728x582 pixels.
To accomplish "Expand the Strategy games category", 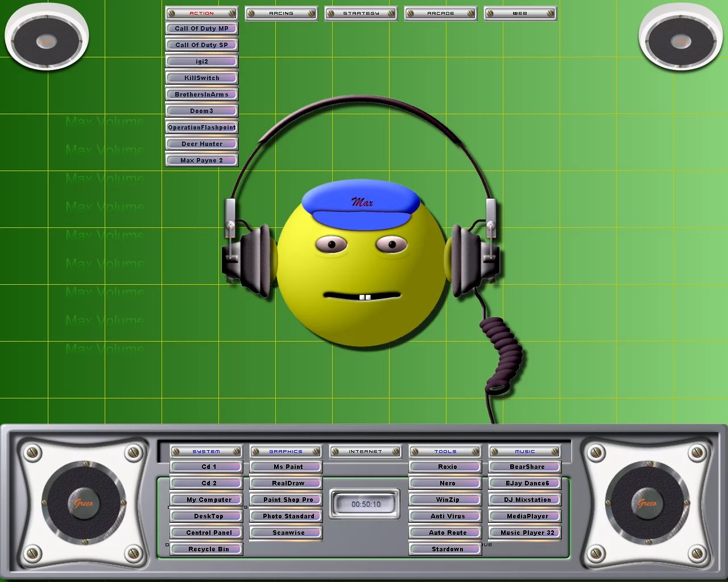I will pos(361,13).
